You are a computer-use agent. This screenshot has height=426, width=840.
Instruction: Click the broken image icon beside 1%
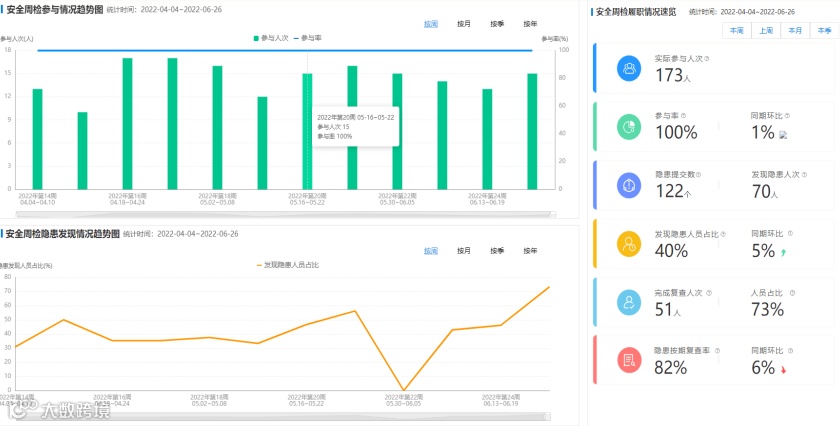click(783, 135)
